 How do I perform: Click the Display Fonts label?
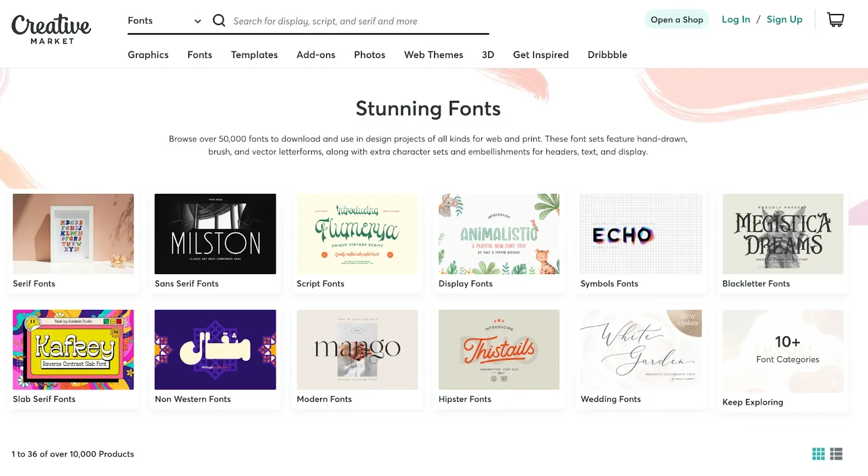[x=465, y=284]
